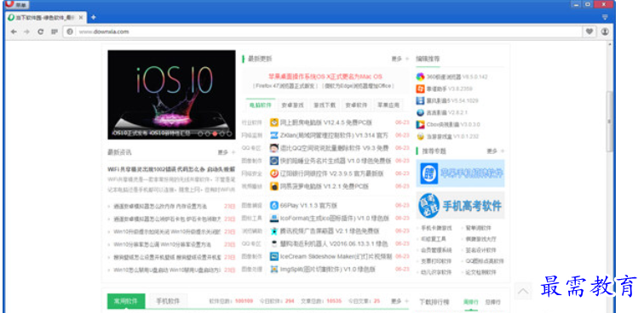Open the Firefox 47 news link

[286, 86]
